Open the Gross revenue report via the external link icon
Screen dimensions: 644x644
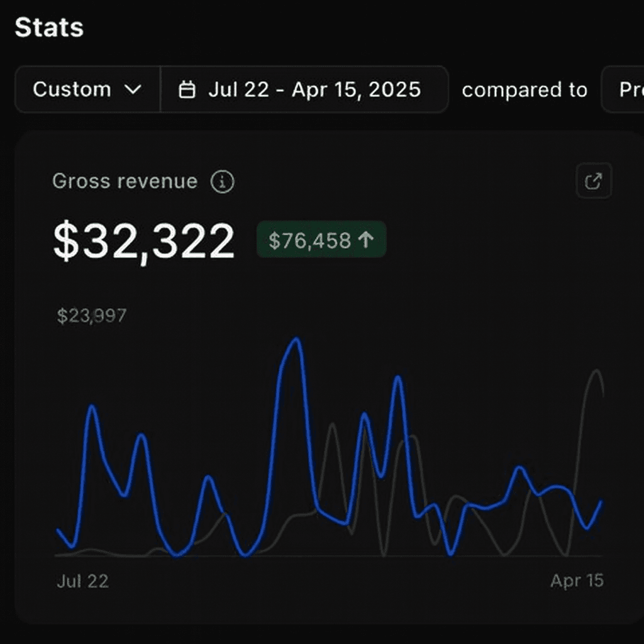point(594,181)
